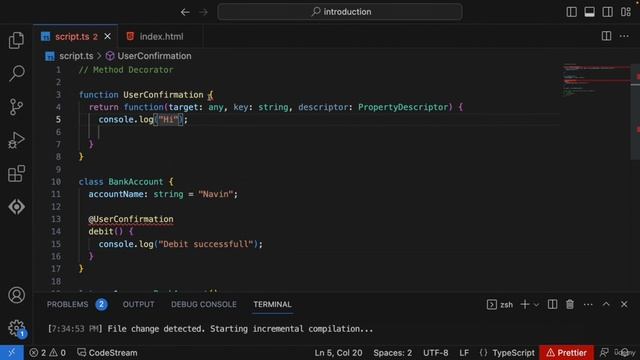This screenshot has height=360, width=640.
Task: Close the script.ts tab
Action: (107, 36)
